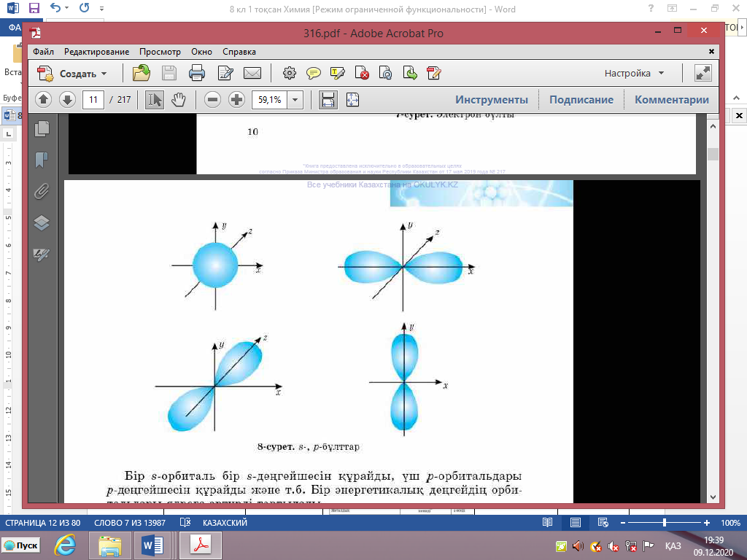Click the edit document pencil icon
The image size is (747, 560).
[225, 74]
